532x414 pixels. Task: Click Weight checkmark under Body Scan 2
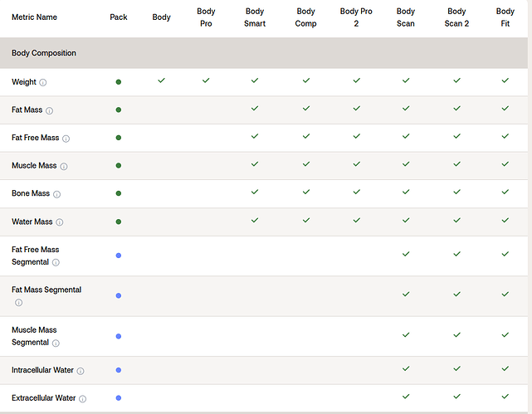(457, 80)
